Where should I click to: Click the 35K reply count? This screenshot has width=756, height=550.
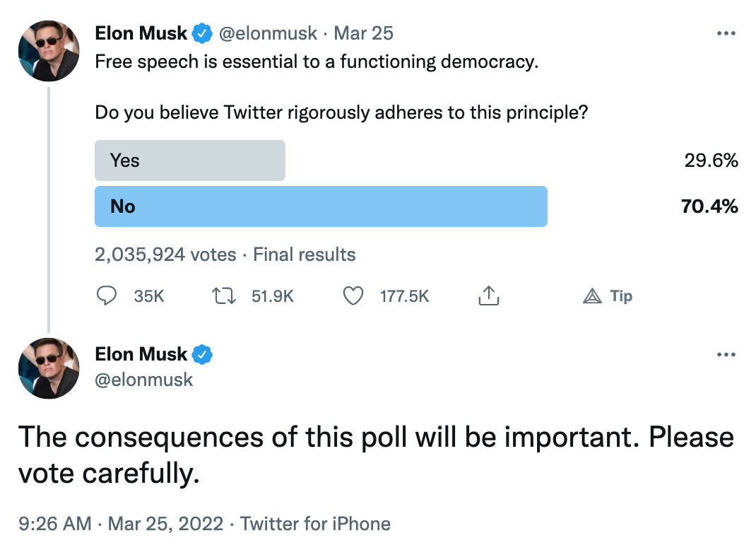[148, 296]
